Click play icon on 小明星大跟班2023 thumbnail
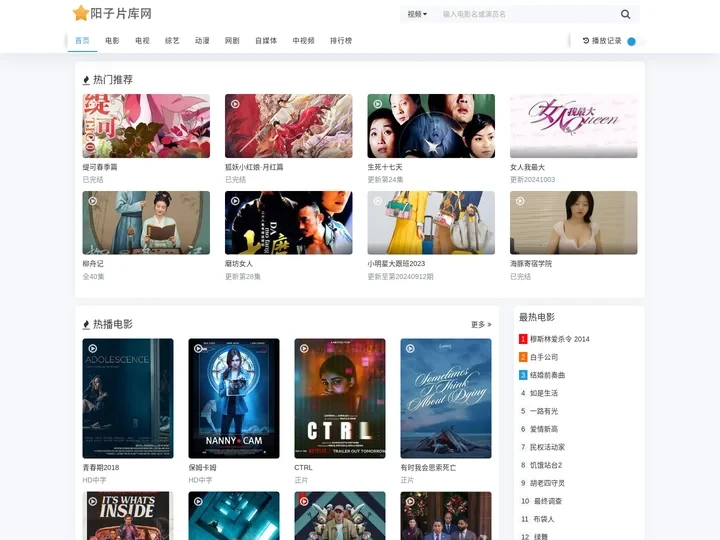Image resolution: width=720 pixels, height=540 pixels. coord(377,201)
